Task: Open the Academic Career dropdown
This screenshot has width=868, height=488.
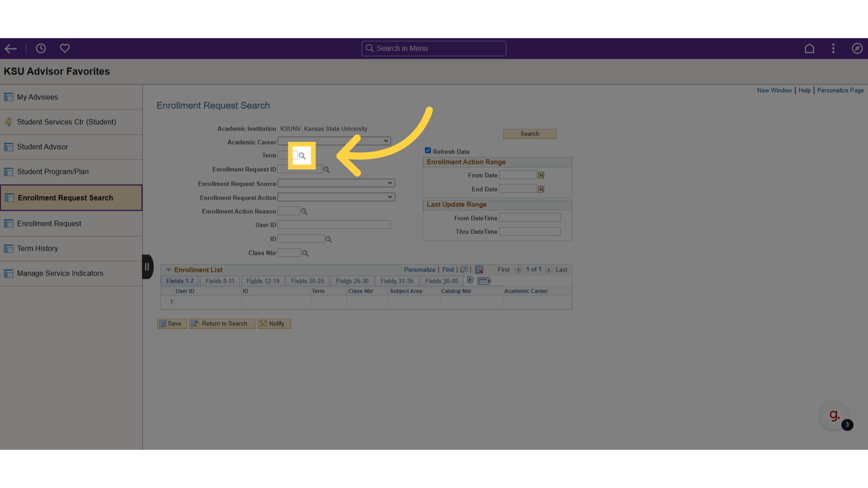Action: coord(334,141)
